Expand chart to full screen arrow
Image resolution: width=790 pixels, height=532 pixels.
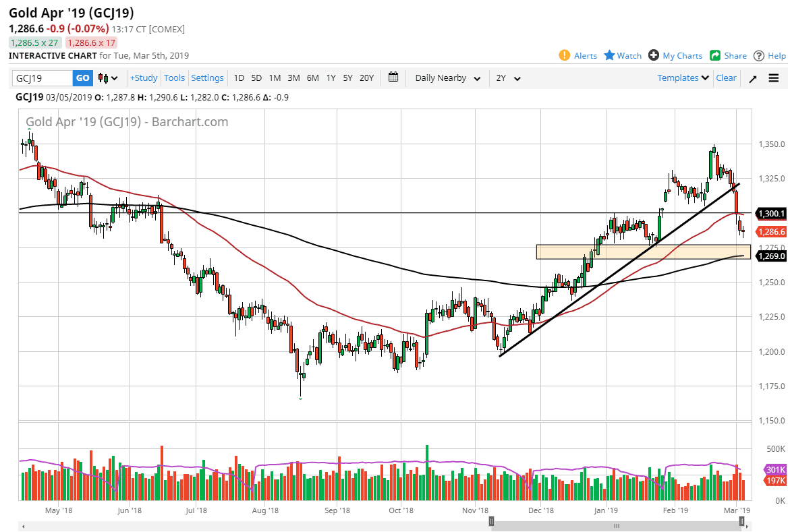(x=753, y=78)
